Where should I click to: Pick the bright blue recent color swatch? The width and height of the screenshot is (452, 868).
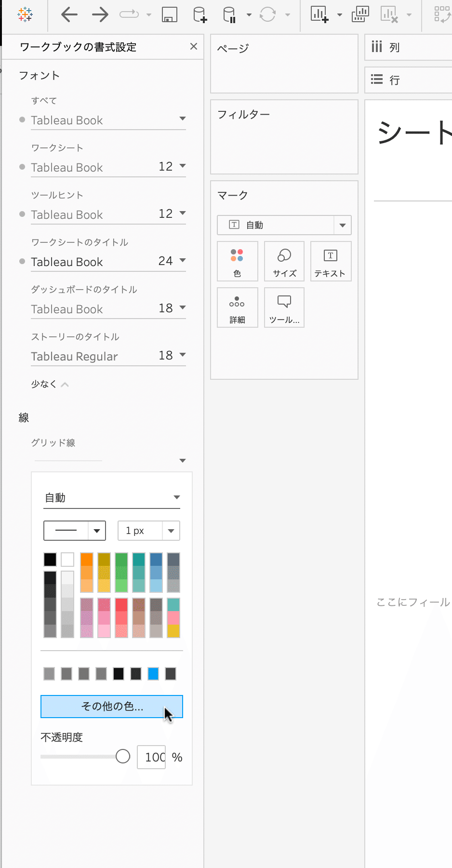pyautogui.click(x=153, y=674)
